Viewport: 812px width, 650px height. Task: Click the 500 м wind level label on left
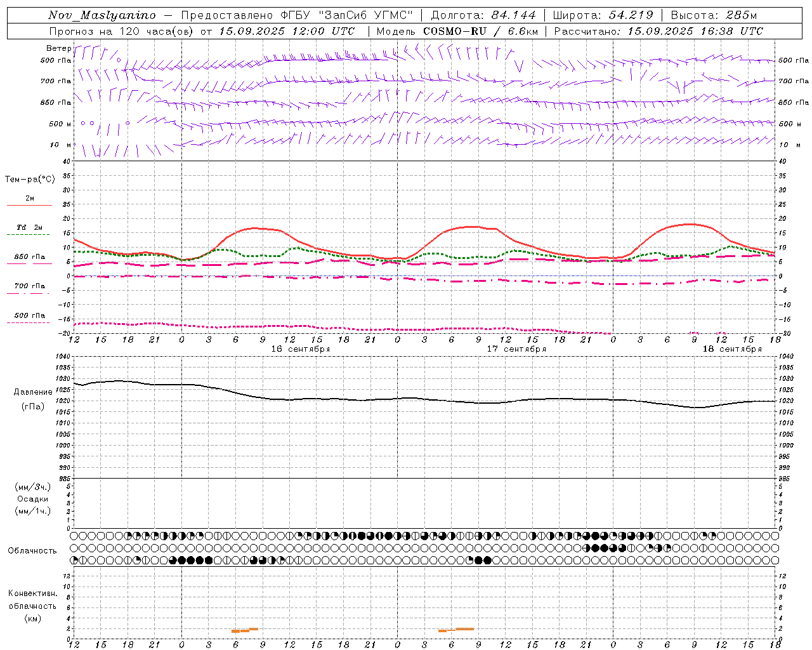coord(60,124)
